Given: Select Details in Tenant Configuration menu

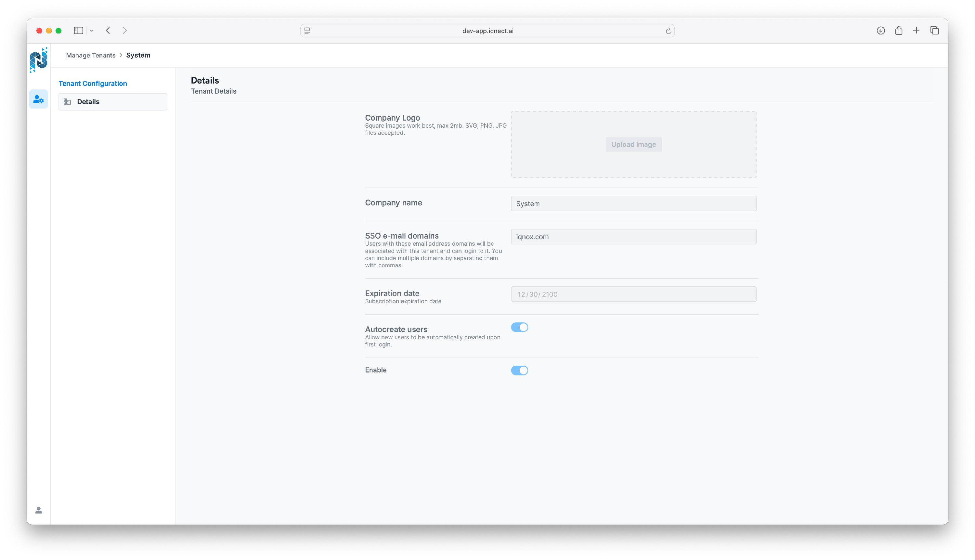Looking at the screenshot, I should coord(113,101).
